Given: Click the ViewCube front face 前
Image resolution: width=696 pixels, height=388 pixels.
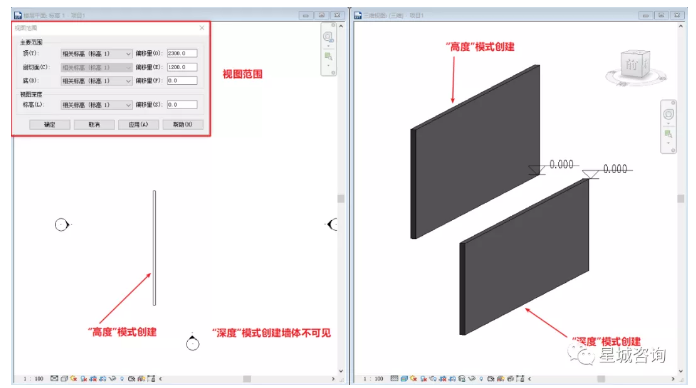Looking at the screenshot, I should point(631,65).
